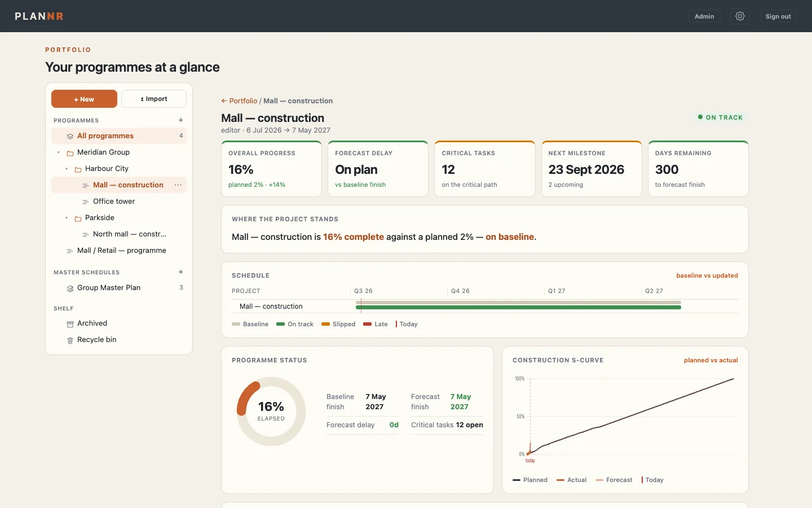812x508 pixels.
Task: Open settings via the gear icon
Action: (x=740, y=16)
